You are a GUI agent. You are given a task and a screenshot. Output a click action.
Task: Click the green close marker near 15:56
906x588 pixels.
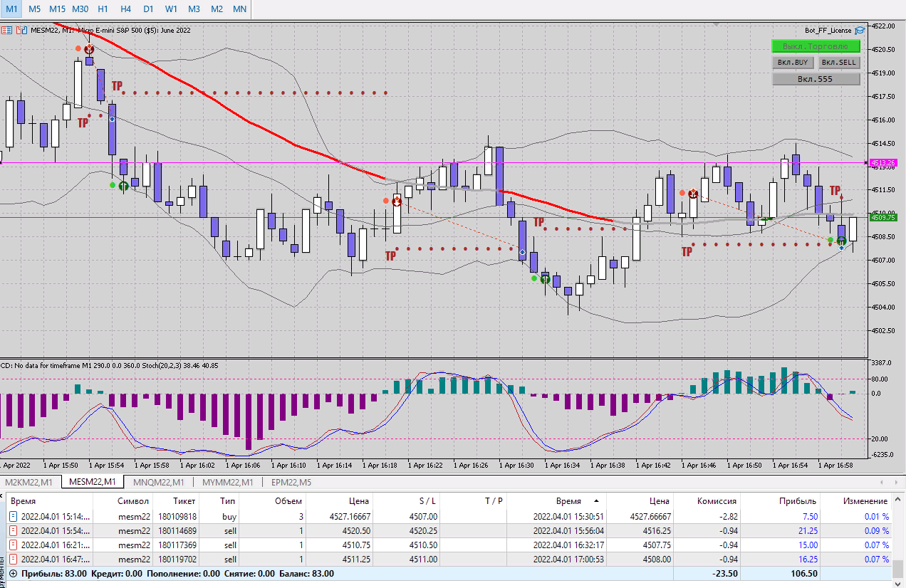tap(123, 186)
